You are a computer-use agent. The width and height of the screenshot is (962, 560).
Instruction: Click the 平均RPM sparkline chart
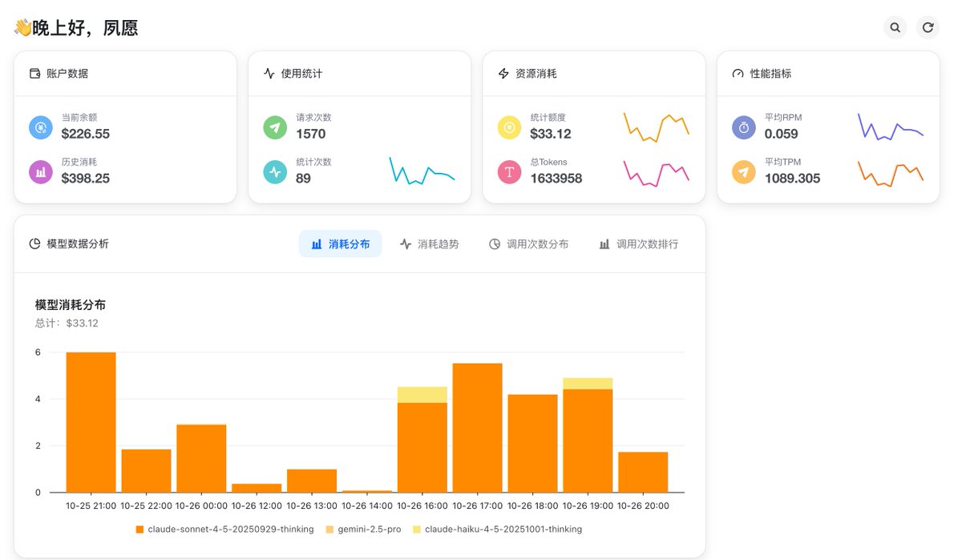coord(891,127)
